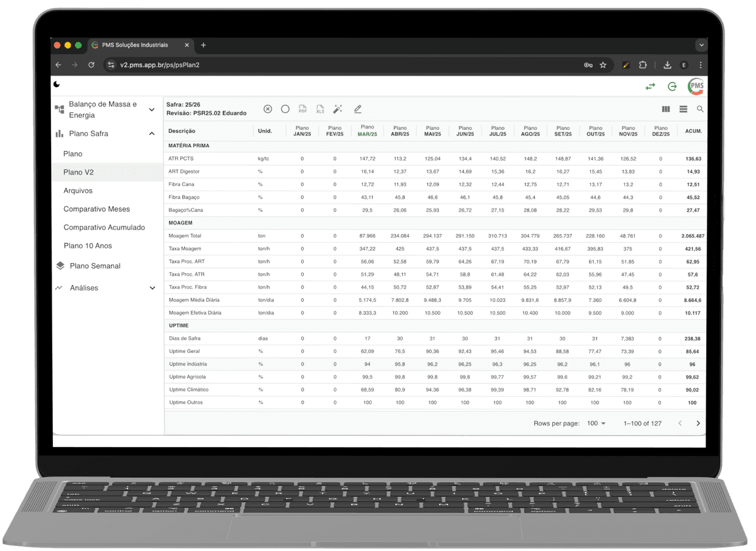
Task: Open the column visibility icon
Action: pos(666,109)
